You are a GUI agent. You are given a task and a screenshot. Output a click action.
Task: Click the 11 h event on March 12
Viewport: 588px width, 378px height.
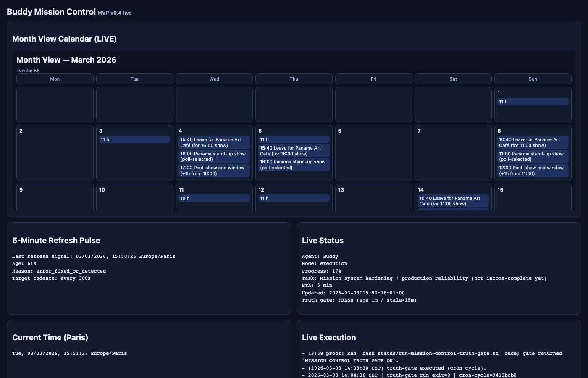[294, 198]
